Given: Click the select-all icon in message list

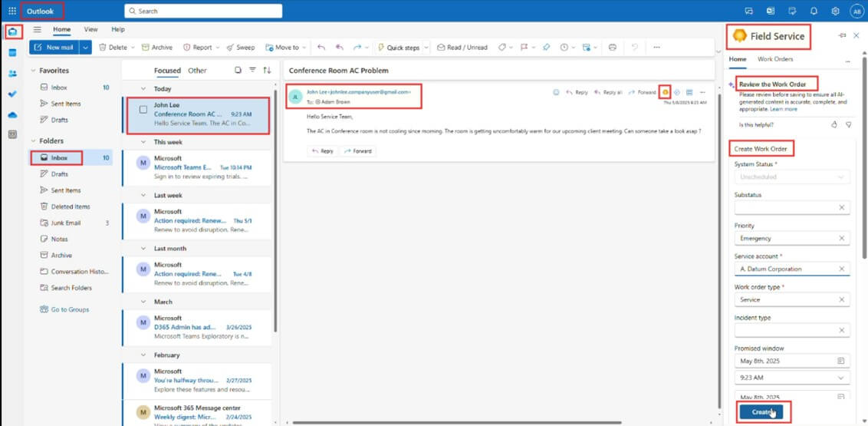Looking at the screenshot, I should pos(238,70).
